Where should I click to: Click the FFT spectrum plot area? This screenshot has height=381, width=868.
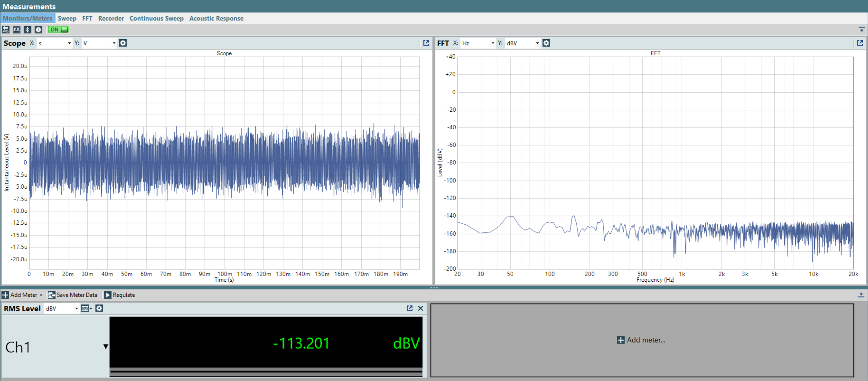(x=655, y=163)
